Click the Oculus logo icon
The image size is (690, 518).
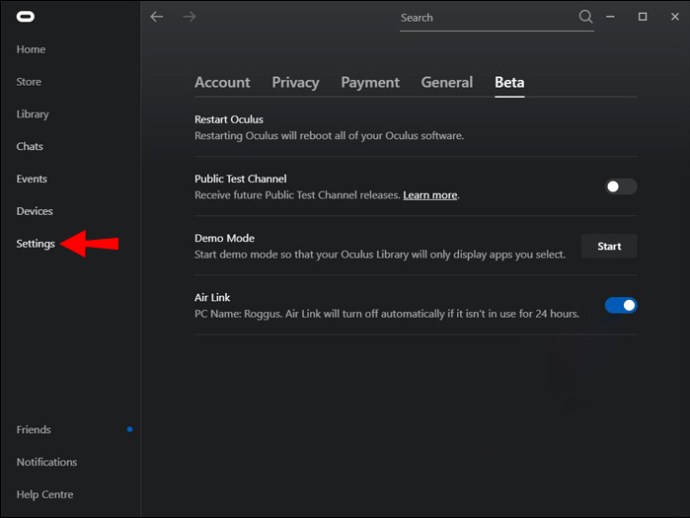[26, 17]
